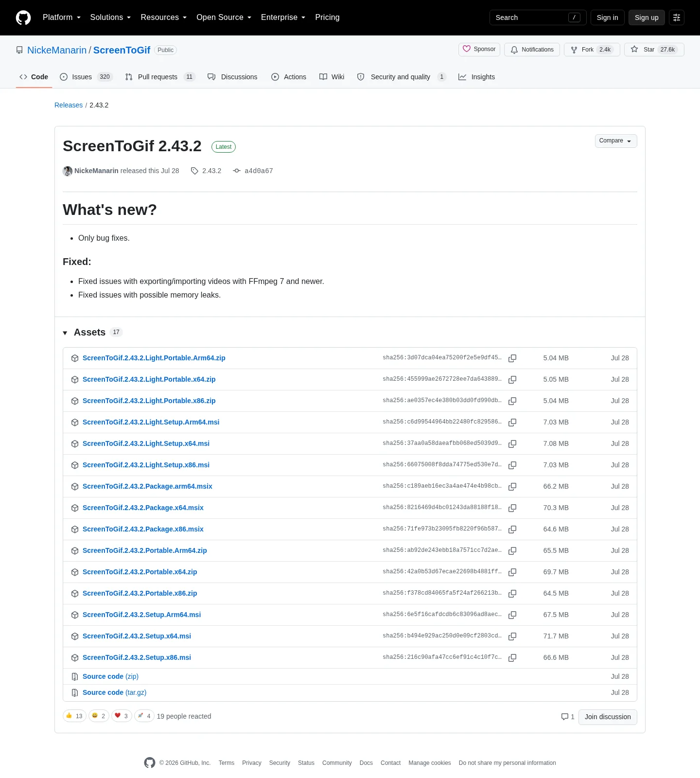This screenshot has height=778, width=700.
Task: Copy sha256 for 2.43.2.Portable.Arm64.zip
Action: coord(512,551)
